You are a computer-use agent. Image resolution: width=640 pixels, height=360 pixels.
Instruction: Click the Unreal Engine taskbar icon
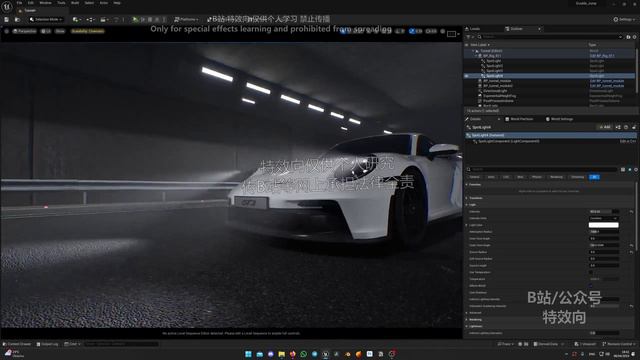click(x=325, y=354)
